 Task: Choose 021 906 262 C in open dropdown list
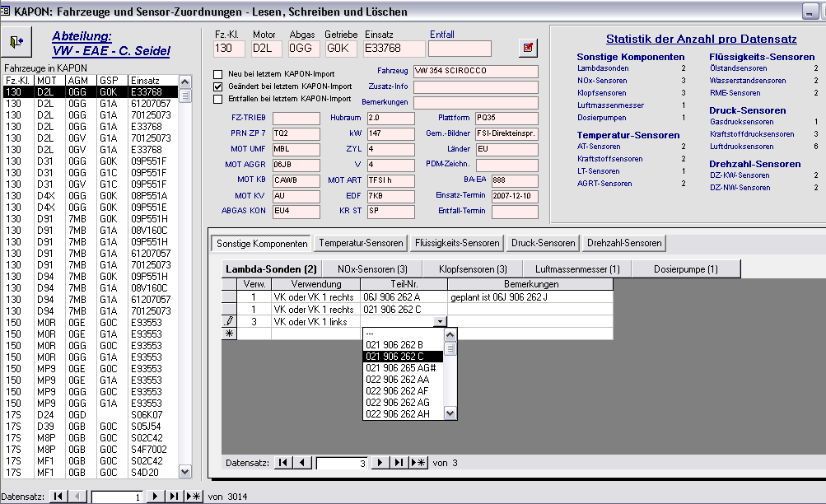click(x=403, y=357)
